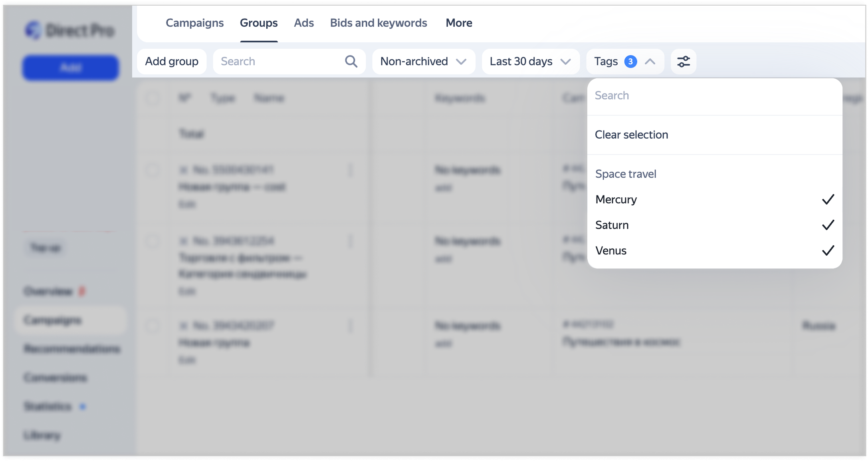Focus the Search field inside tags dropdown
Viewport: 868px width, 461px height.
pos(715,95)
